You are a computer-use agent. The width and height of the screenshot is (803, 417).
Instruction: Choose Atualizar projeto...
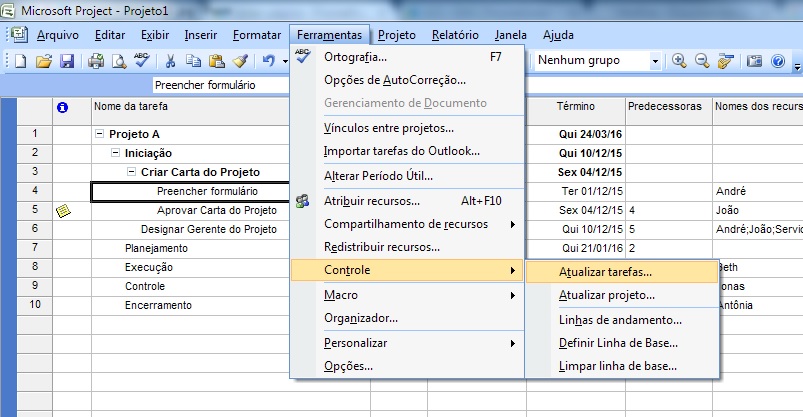point(622,295)
